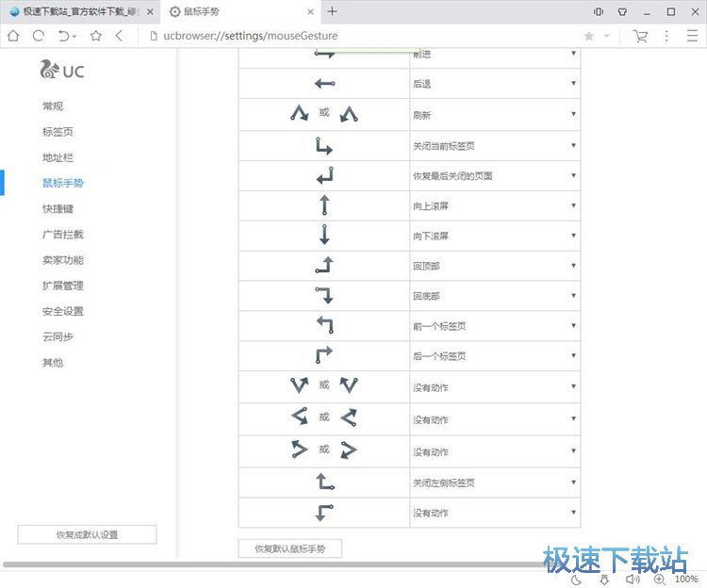707x588 pixels.
Task: Click gesture icon for 关闭当前标签页
Action: (x=323, y=145)
